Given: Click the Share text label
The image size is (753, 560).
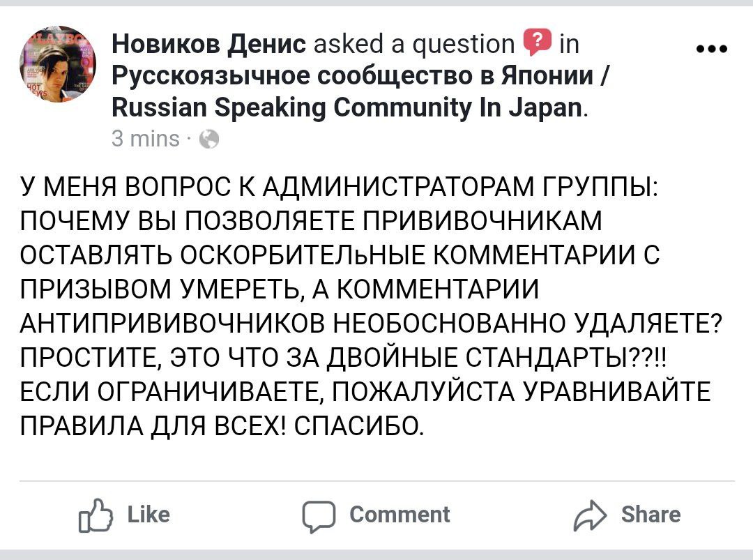Looking at the screenshot, I should (x=650, y=515).
